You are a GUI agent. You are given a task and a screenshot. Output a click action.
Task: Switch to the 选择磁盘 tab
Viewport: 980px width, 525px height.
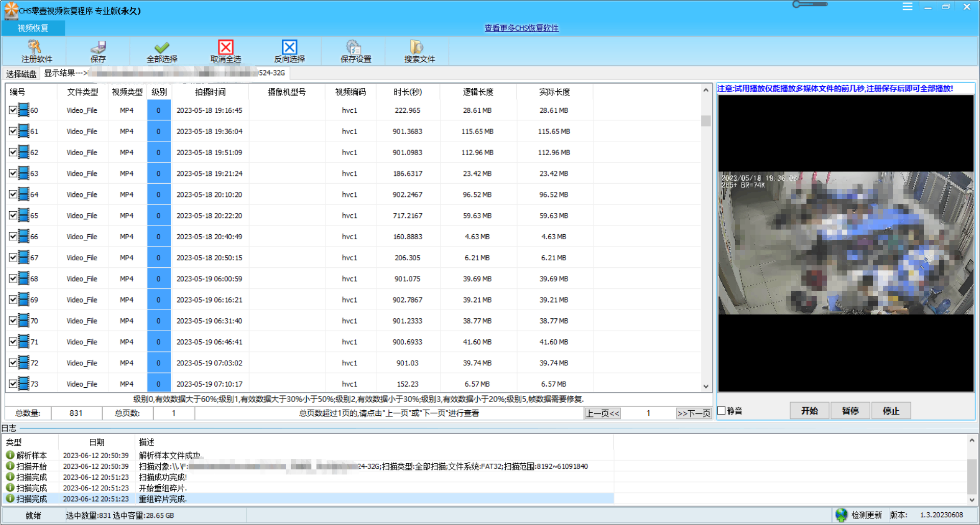tap(21, 73)
